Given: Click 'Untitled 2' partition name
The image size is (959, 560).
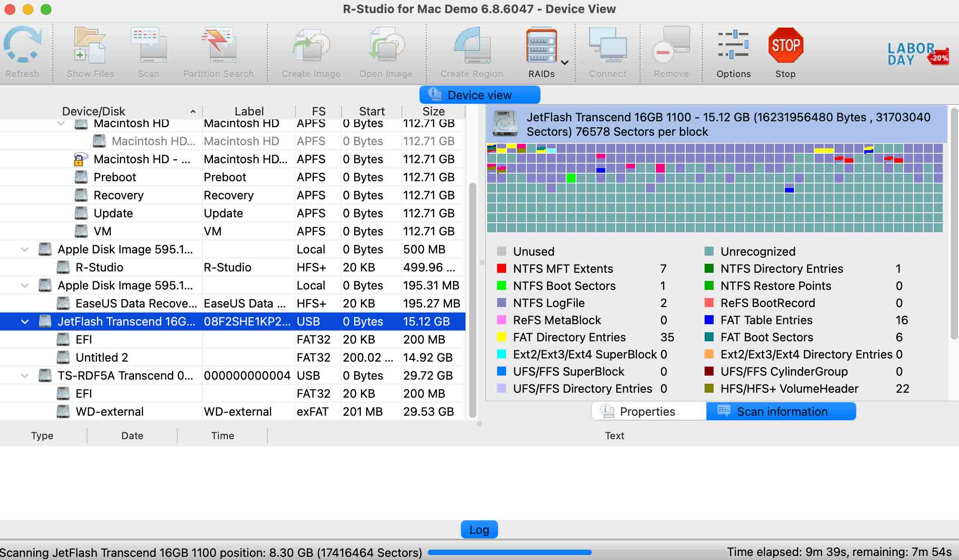Looking at the screenshot, I should coord(101,358).
